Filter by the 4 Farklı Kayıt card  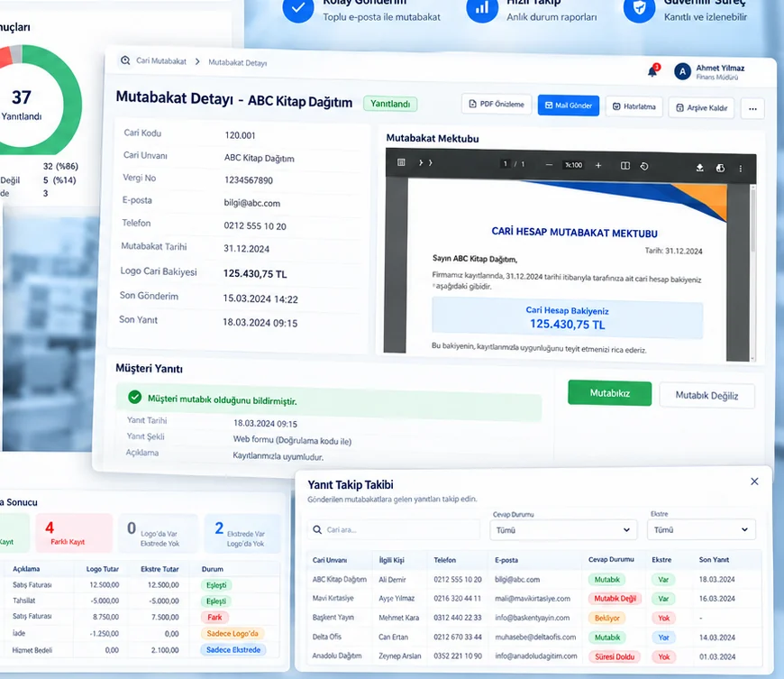(74, 534)
